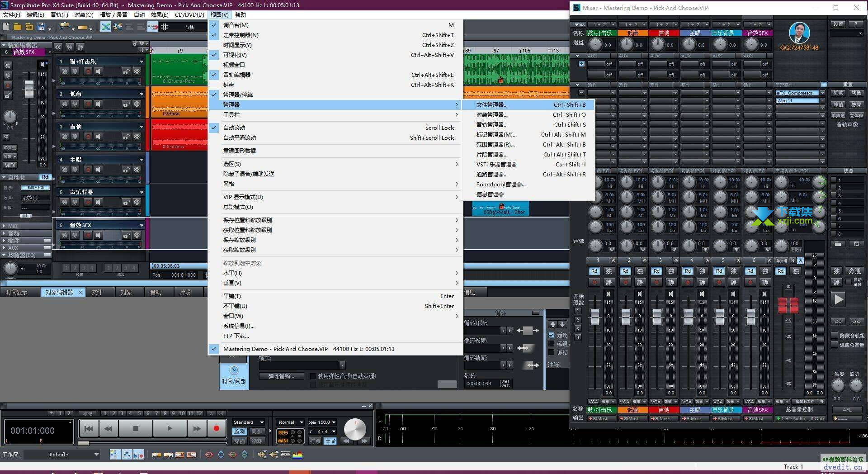This screenshot has width=868, height=474.
Task: Click the speaker monitor icon on track 低音
Action: tap(98, 104)
